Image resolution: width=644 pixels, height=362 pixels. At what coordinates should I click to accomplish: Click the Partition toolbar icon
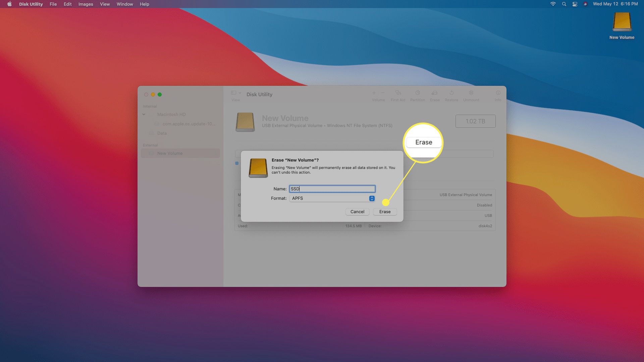click(x=418, y=93)
